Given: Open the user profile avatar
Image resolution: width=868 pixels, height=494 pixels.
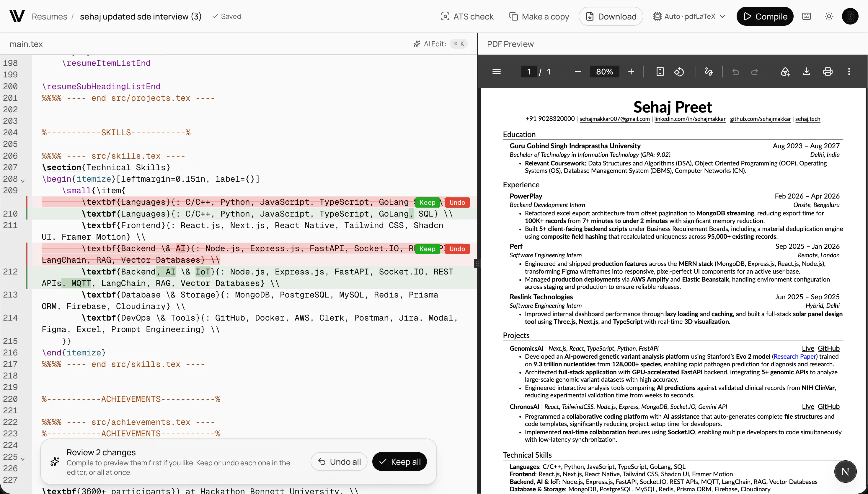Looking at the screenshot, I should pos(850,16).
